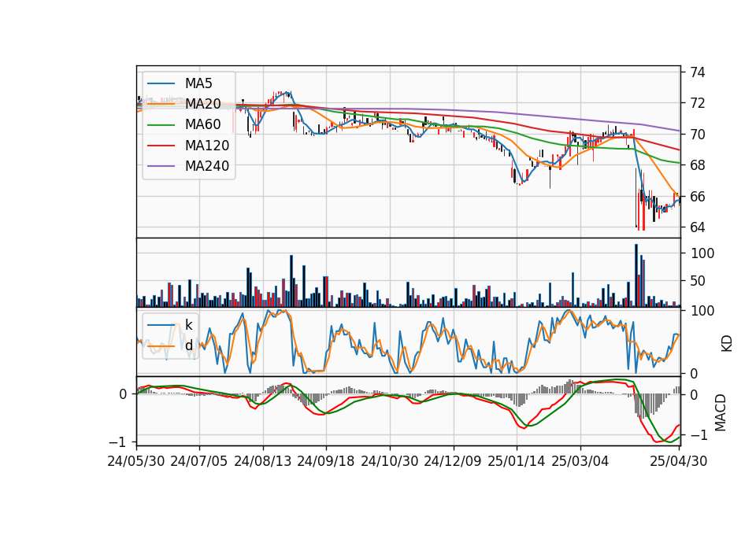Click the 24/10/30 date label
This screenshot has height=543, width=756.
(390, 461)
